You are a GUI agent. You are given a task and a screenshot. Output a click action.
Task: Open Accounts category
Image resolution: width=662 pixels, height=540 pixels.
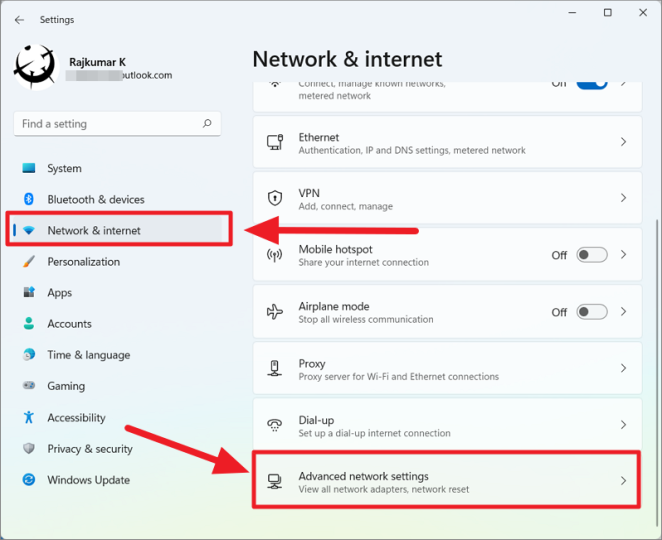[116, 324]
